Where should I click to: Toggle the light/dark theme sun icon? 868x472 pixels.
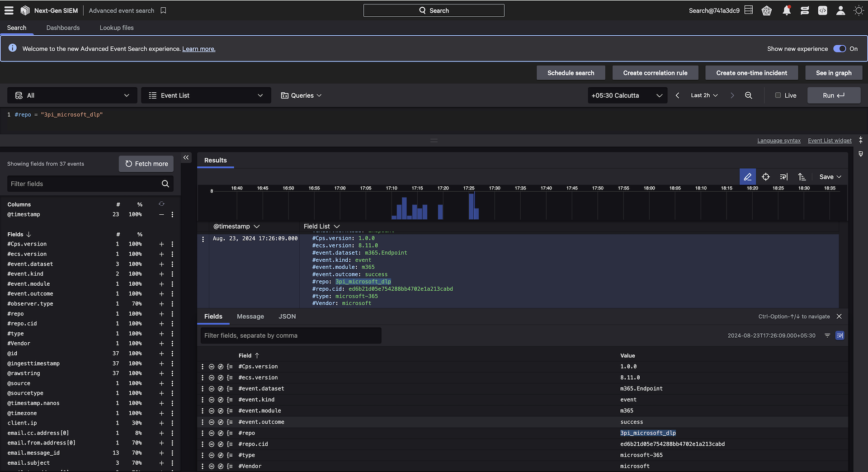858,10
